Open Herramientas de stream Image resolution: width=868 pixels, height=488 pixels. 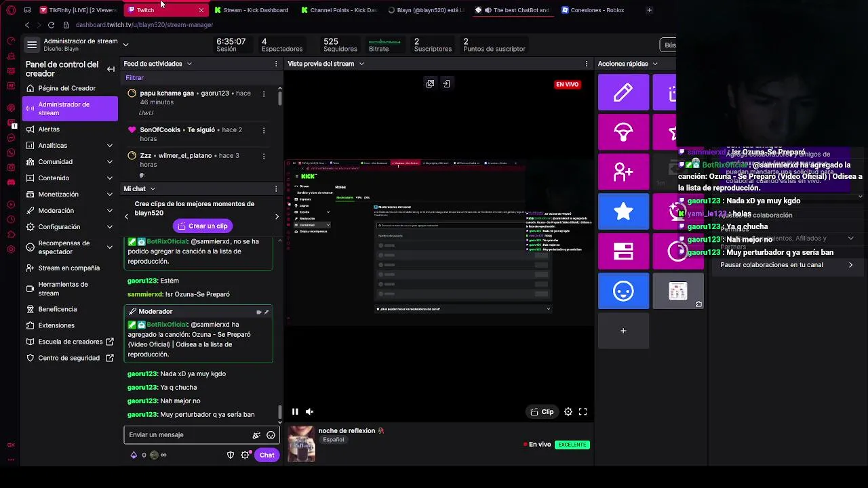pyautogui.click(x=69, y=289)
